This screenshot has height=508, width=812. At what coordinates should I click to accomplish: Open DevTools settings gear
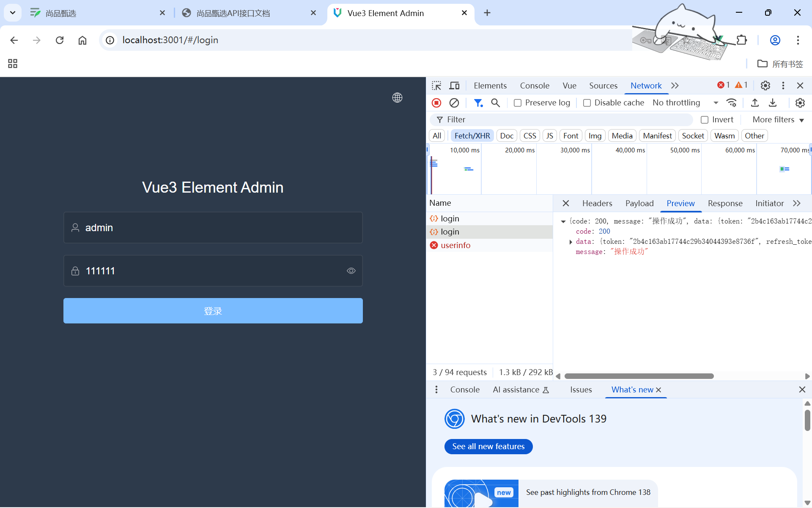coord(765,86)
